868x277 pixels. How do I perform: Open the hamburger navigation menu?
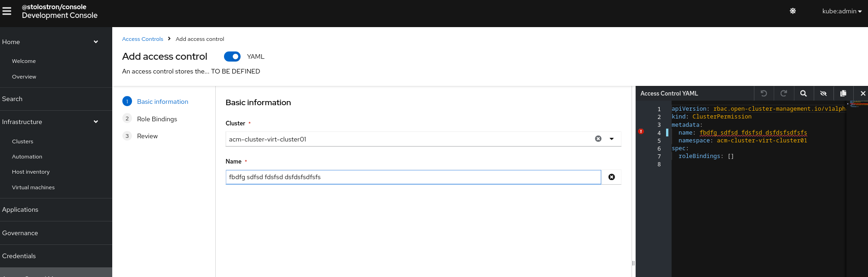point(7,11)
